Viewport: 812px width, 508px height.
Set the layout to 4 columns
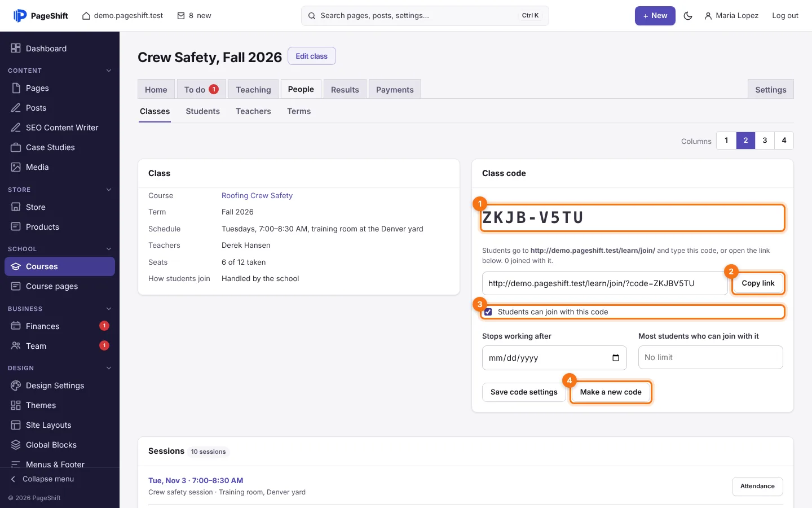point(784,141)
